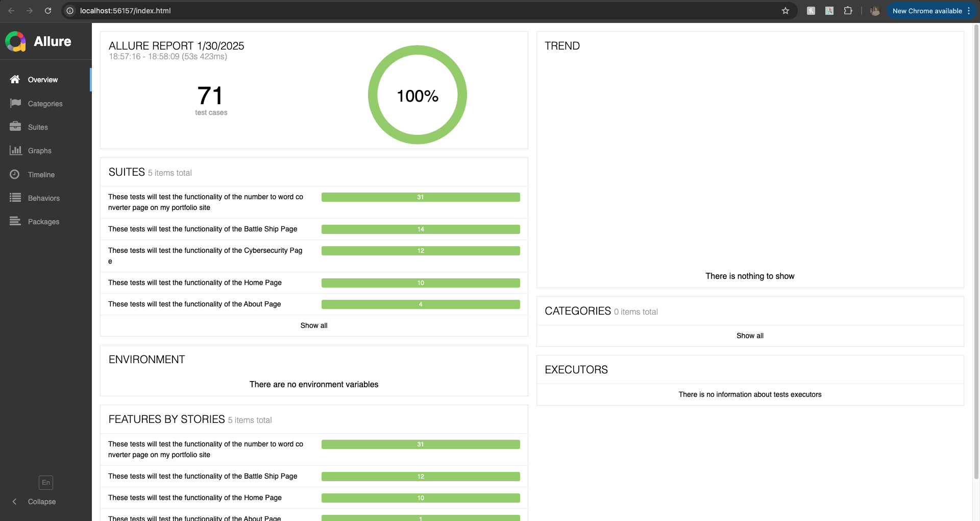Open Behaviors via the list icon
980x521 pixels.
(x=15, y=198)
